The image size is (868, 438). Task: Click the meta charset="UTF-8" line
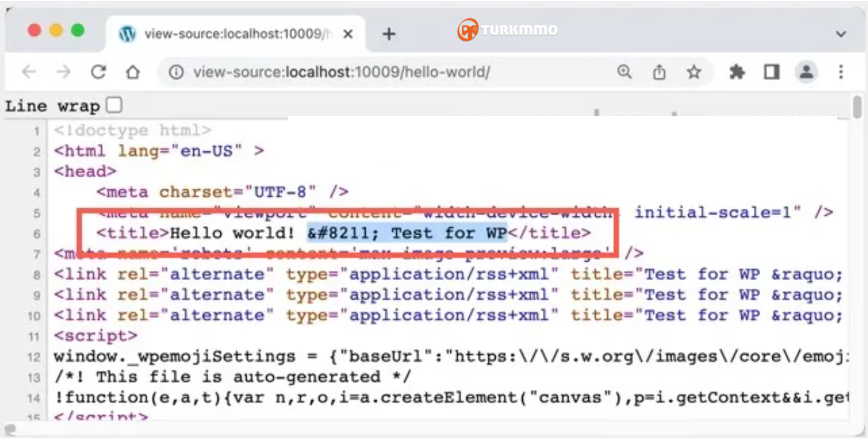pos(222,192)
